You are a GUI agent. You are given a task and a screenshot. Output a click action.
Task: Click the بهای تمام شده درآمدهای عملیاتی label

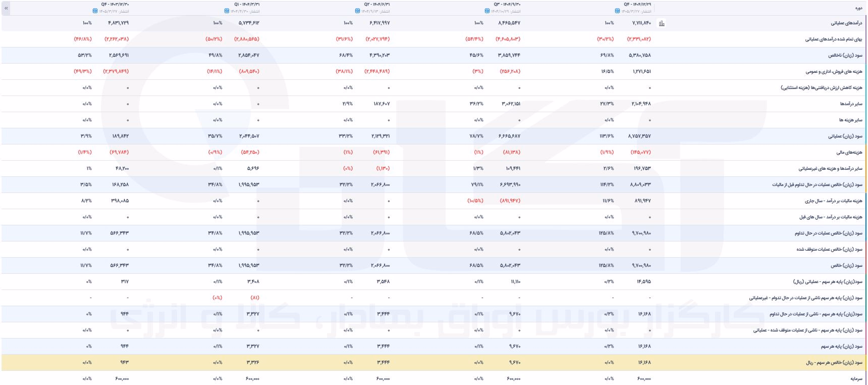pyautogui.click(x=834, y=39)
